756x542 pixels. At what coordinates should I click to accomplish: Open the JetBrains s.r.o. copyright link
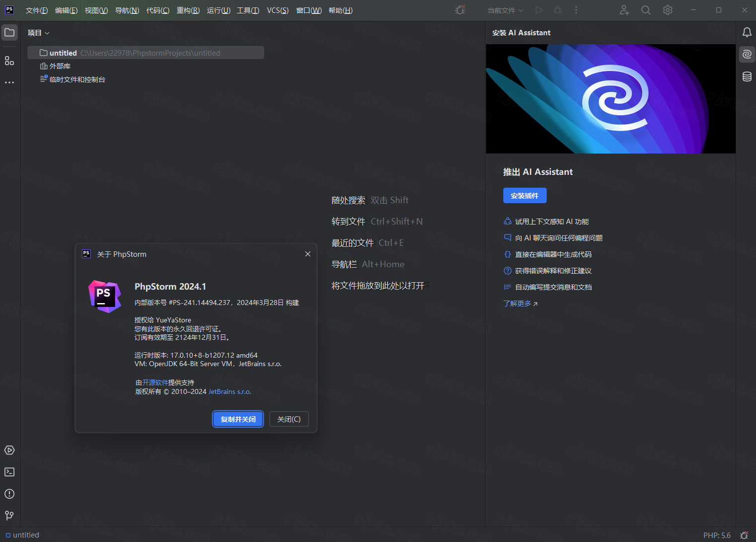point(230,391)
